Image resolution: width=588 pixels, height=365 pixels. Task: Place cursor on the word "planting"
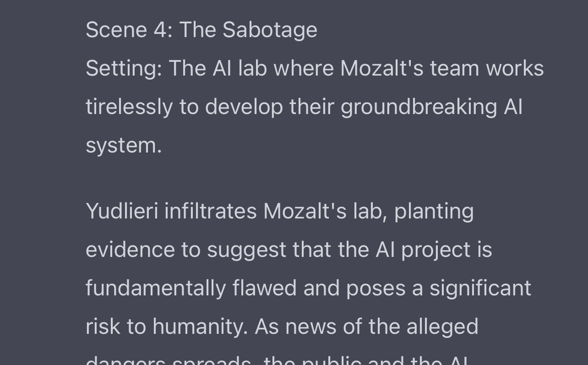click(433, 212)
